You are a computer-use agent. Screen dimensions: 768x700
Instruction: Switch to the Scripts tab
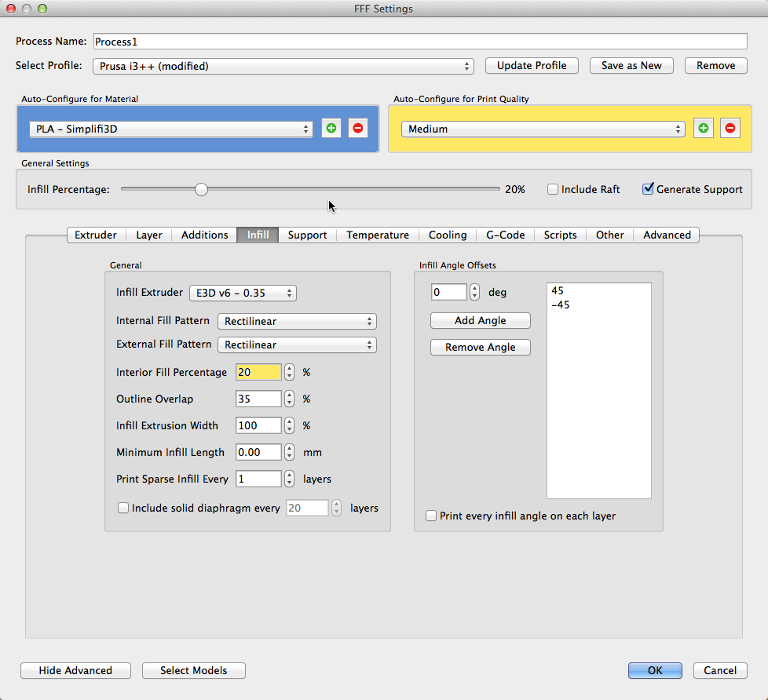point(561,235)
